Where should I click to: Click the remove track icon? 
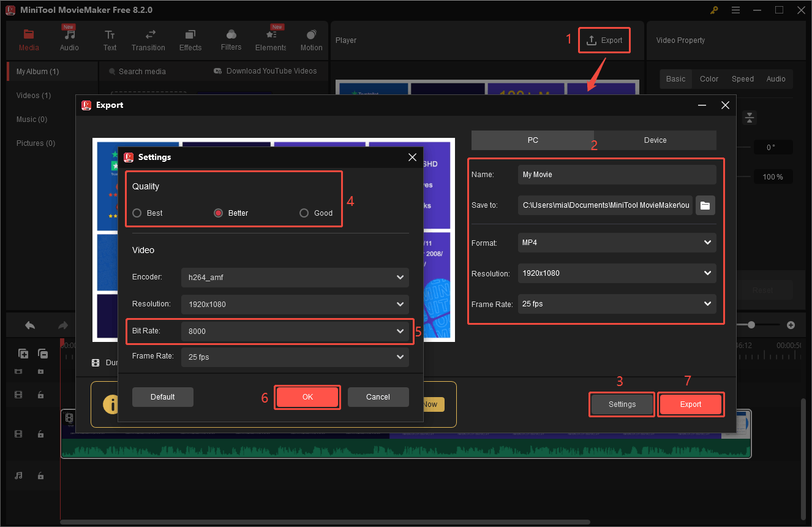43,354
